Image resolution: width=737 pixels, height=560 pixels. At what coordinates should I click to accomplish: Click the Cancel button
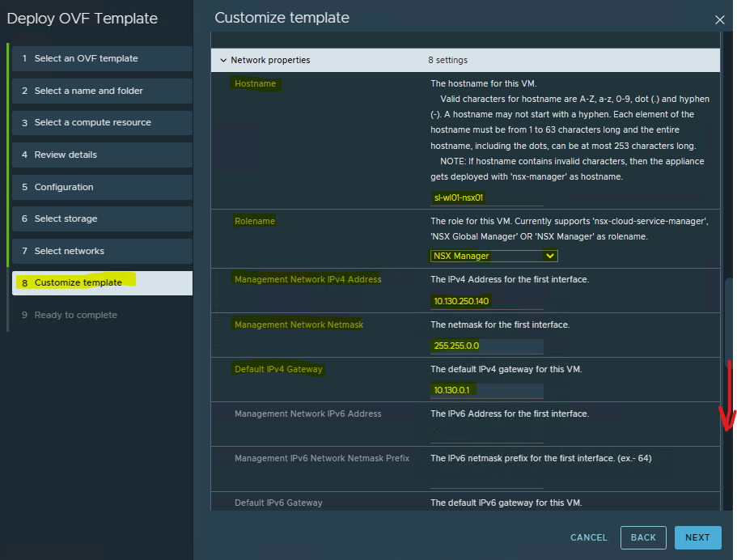[588, 537]
